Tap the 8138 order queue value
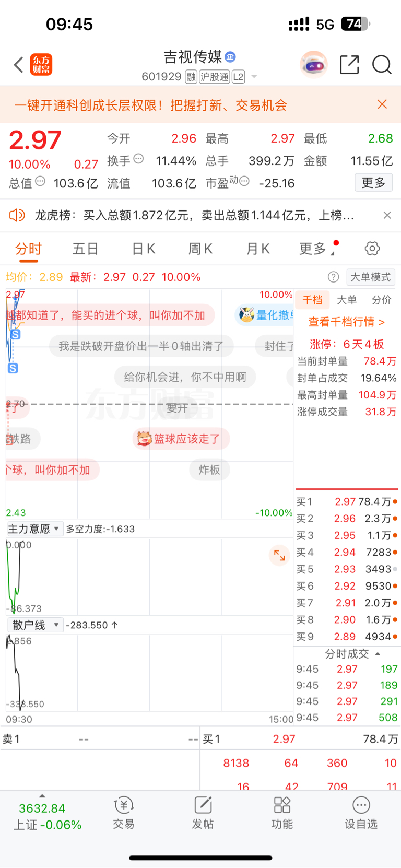Screen dimensions: 401x868 pyautogui.click(x=236, y=763)
